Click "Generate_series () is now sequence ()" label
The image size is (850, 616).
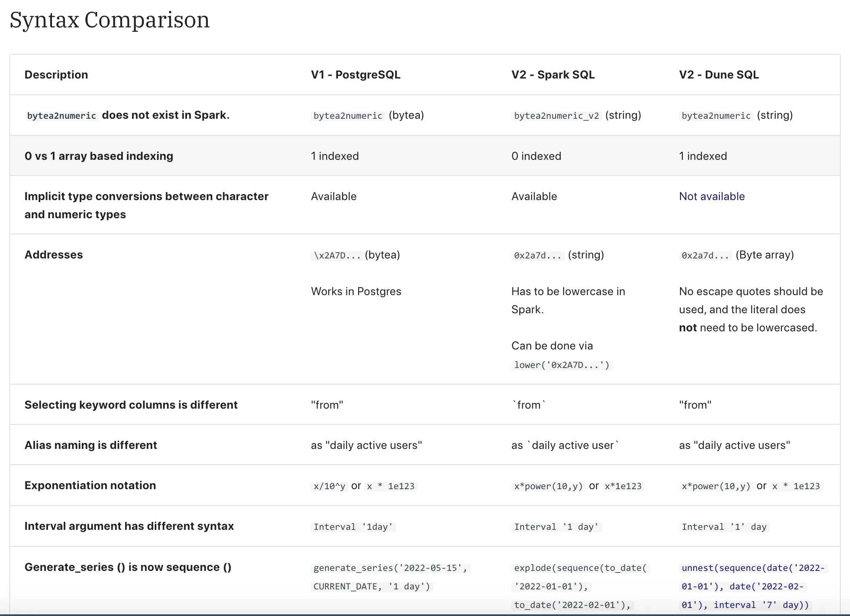tap(128, 567)
